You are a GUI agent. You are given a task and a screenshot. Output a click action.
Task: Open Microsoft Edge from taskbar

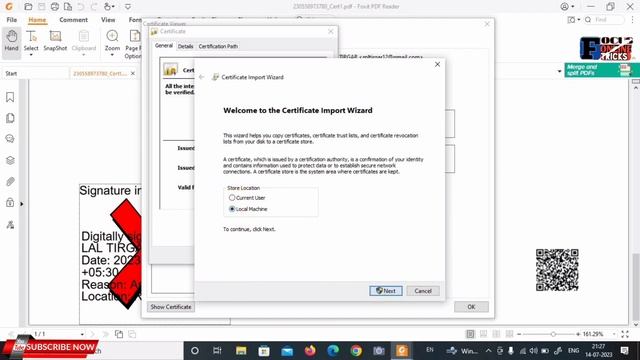(333, 351)
